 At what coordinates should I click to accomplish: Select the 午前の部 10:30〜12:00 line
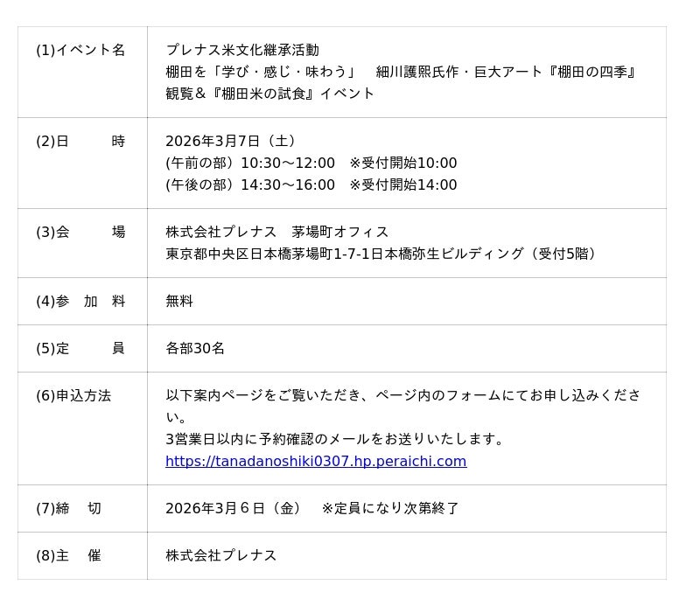click(311, 164)
